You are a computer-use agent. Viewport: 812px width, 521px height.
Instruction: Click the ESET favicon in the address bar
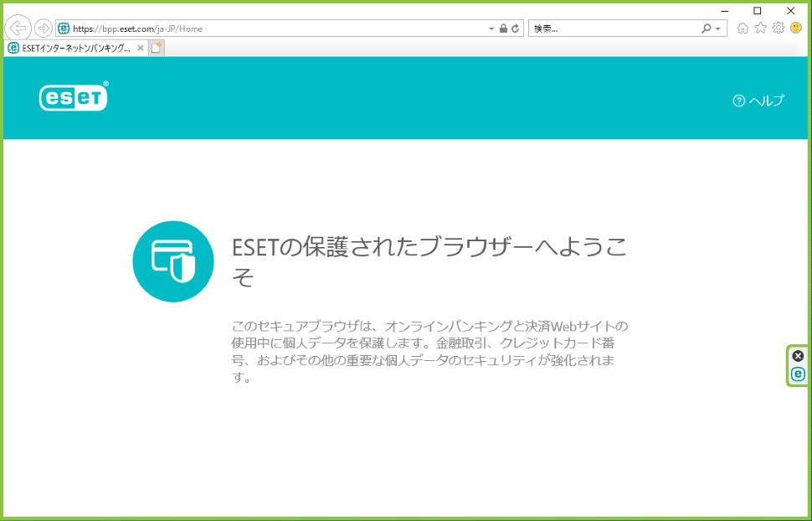[62, 28]
